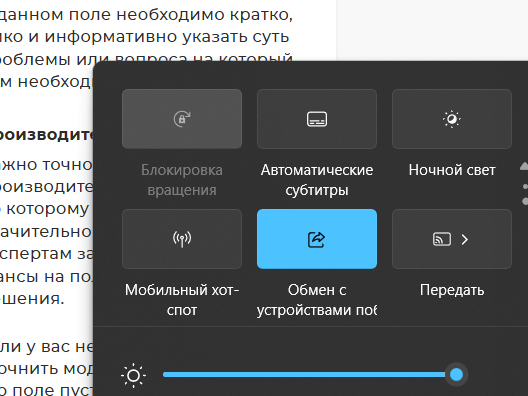The width and height of the screenshot is (528, 396).
Task: Expand Cast options chevron arrow
Action: coord(465,239)
